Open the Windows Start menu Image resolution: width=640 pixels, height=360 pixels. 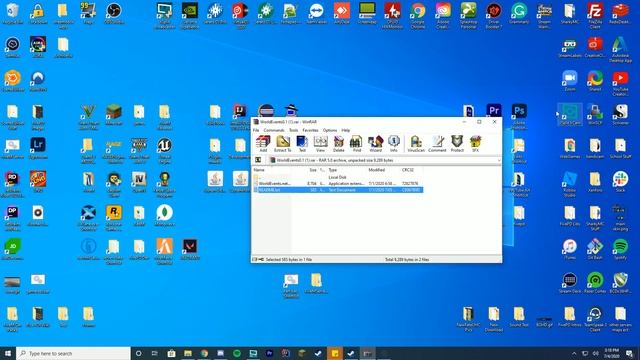pyautogui.click(x=8, y=353)
